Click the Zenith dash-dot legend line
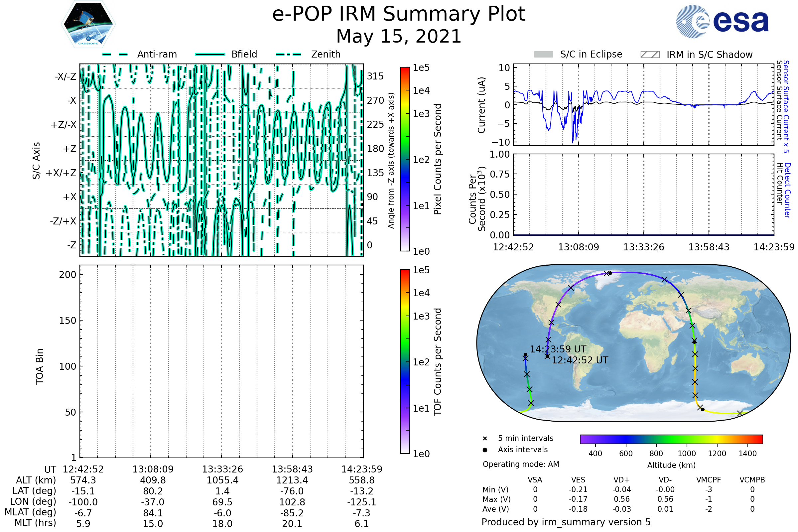 288,54
